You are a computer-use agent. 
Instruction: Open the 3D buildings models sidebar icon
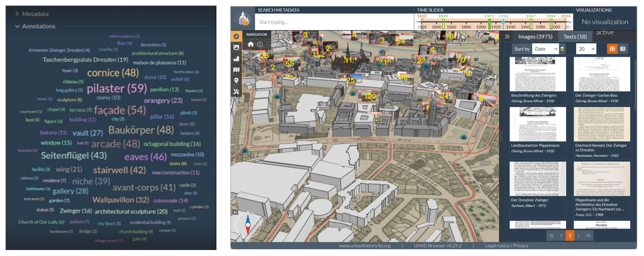point(236,59)
